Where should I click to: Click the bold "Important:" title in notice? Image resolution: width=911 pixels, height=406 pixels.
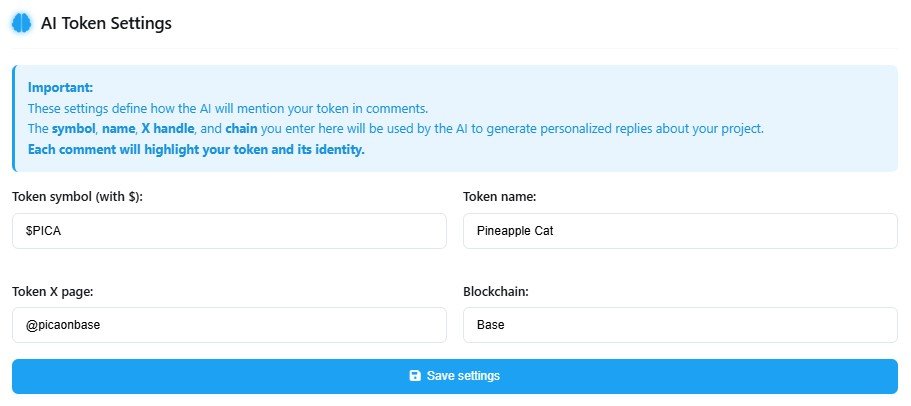pyautogui.click(x=60, y=87)
